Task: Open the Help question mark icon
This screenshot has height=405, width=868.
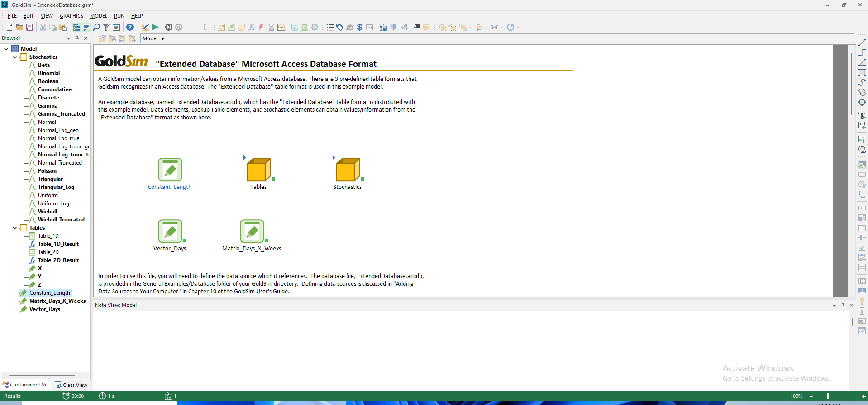Action: 130,27
